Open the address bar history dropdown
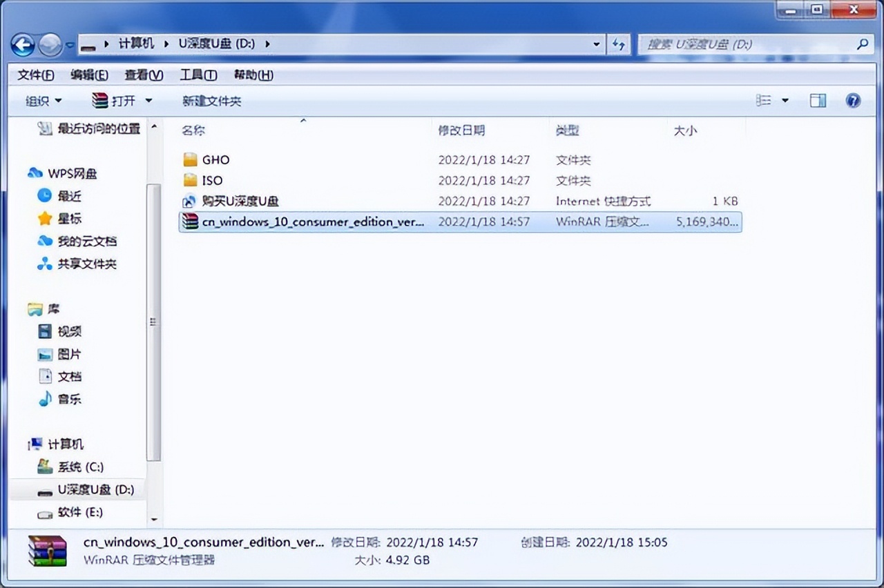Screen dimensions: 884x588 597,44
